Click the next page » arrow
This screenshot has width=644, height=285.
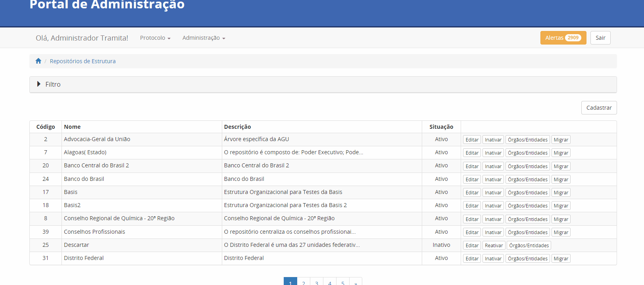pyautogui.click(x=356, y=282)
